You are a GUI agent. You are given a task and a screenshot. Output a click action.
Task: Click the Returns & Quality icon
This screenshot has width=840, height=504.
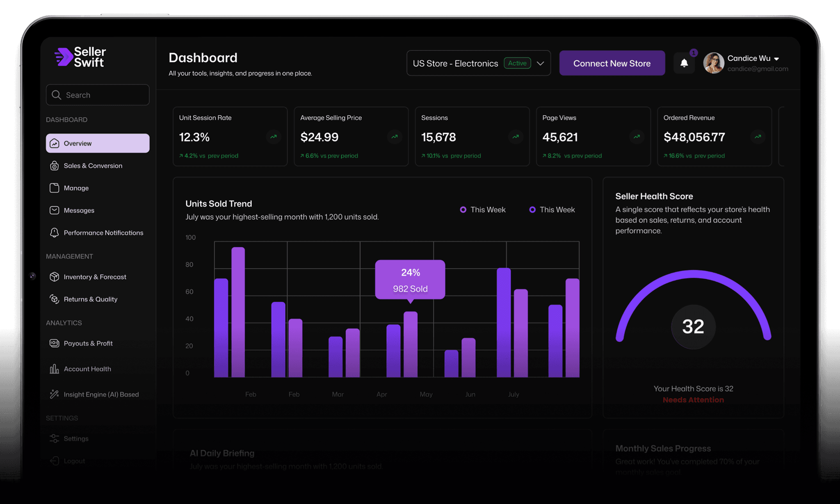point(54,299)
